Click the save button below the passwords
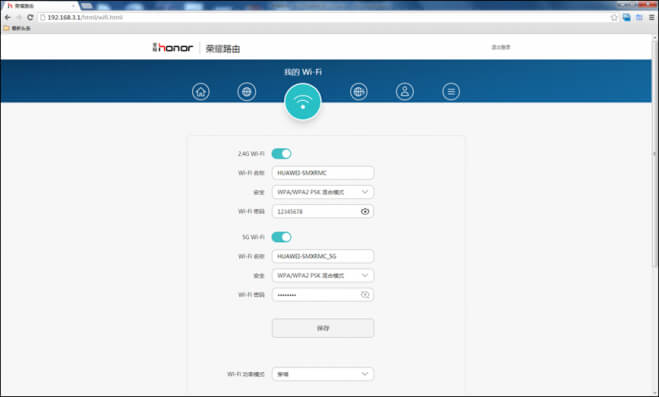The image size is (659, 397). (x=323, y=328)
